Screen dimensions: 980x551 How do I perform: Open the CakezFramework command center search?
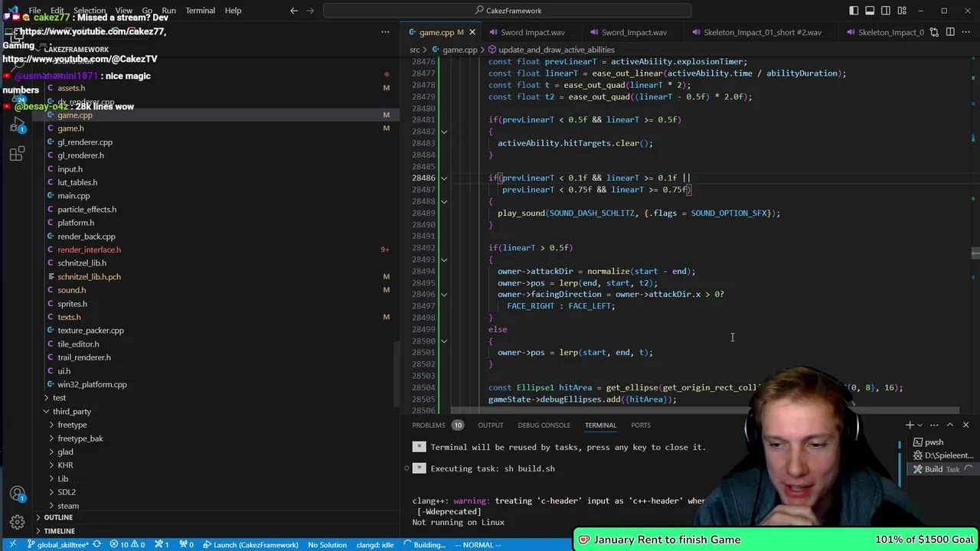click(x=508, y=11)
